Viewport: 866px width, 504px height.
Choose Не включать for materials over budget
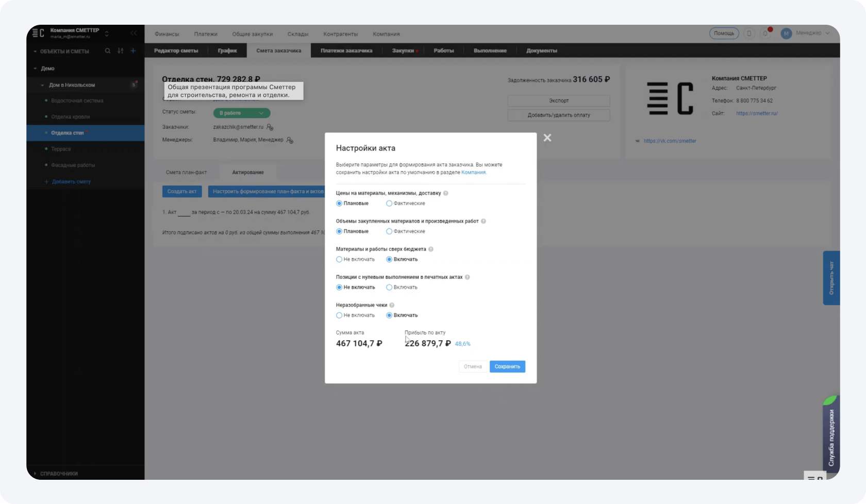click(339, 259)
